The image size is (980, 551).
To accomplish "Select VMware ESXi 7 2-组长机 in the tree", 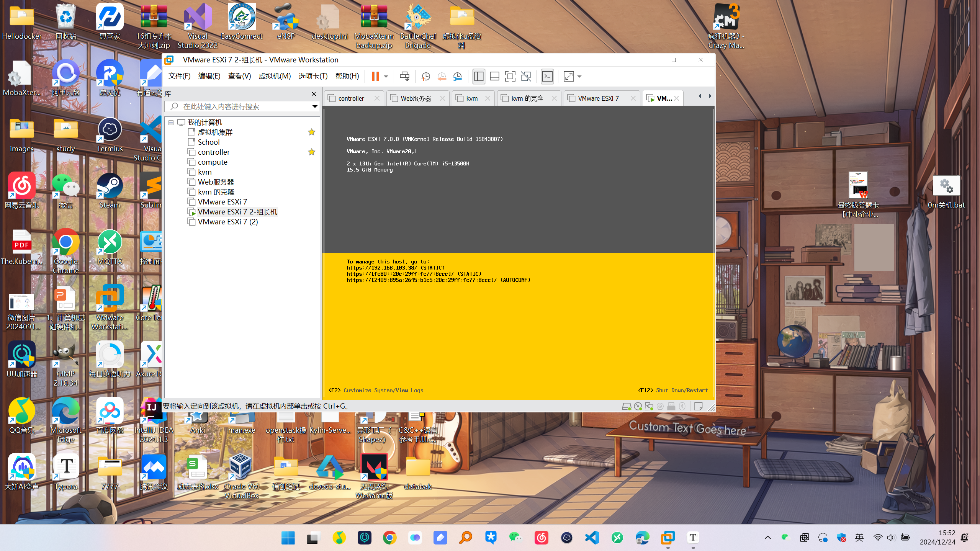I will tap(237, 212).
